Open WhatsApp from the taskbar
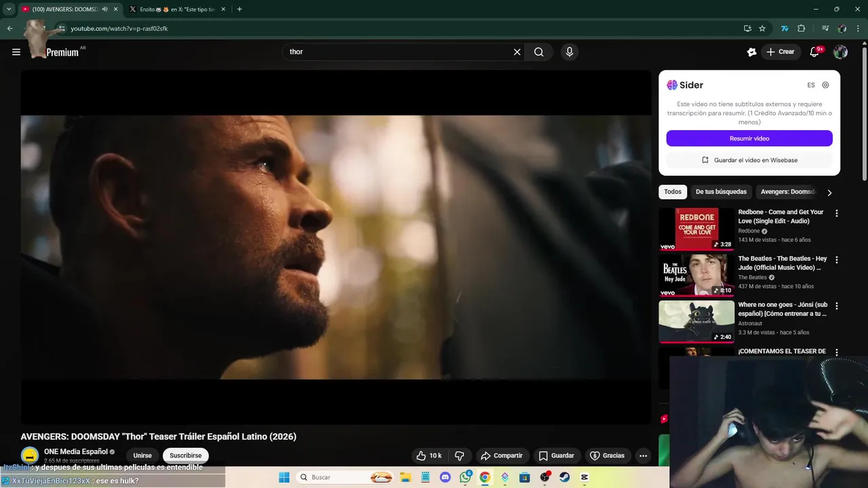The width and height of the screenshot is (868, 488). pos(465,477)
